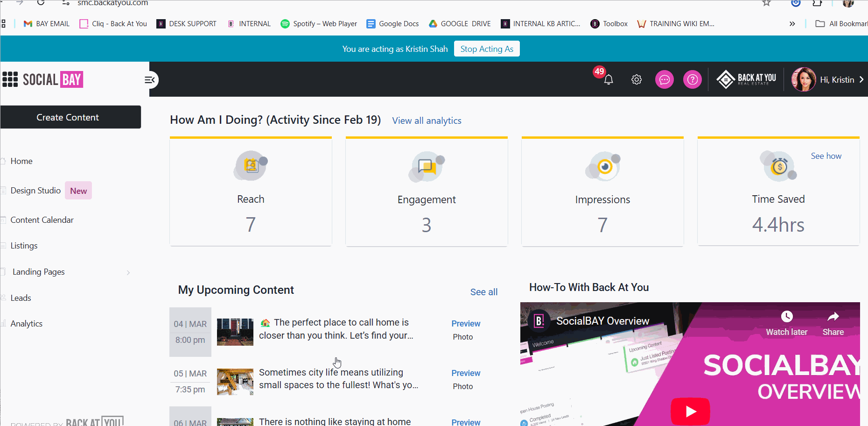Click the video Share icon
The height and width of the screenshot is (426, 868).
pos(833,317)
